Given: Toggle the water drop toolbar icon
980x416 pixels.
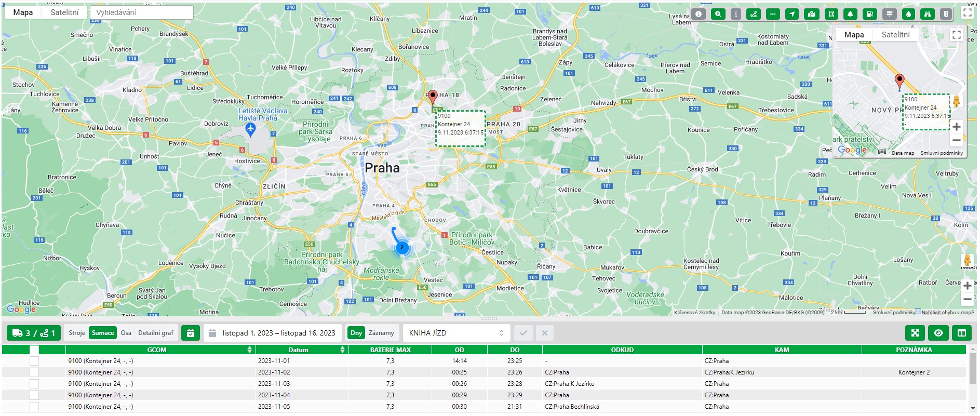Looking at the screenshot, I should [x=908, y=14].
